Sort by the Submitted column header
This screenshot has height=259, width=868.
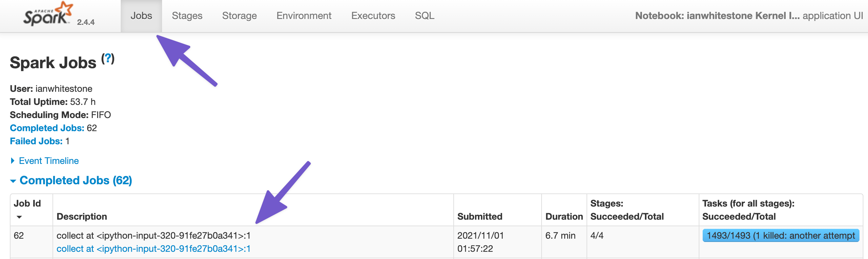pos(480,217)
